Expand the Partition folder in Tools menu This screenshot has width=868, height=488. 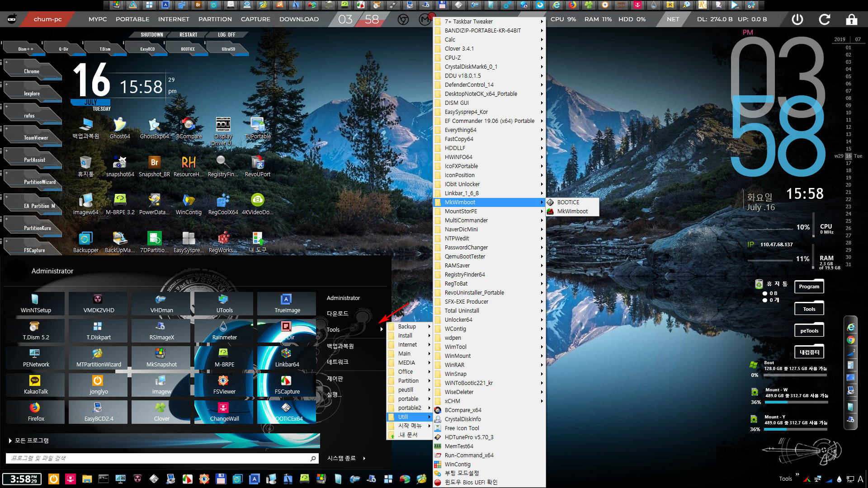[x=410, y=380]
